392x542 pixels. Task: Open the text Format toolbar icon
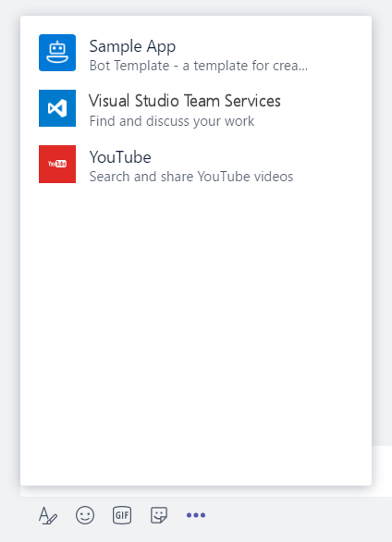click(x=48, y=515)
